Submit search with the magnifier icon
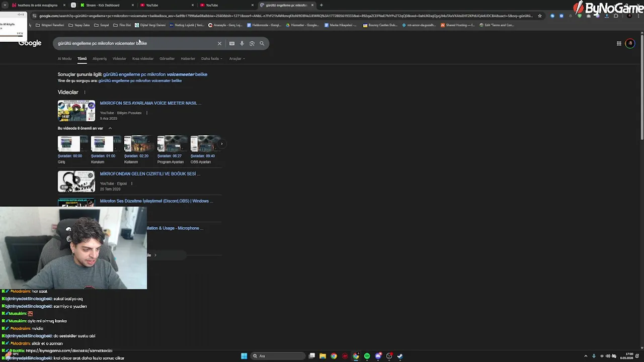This screenshot has width=644, height=362. pyautogui.click(x=262, y=43)
